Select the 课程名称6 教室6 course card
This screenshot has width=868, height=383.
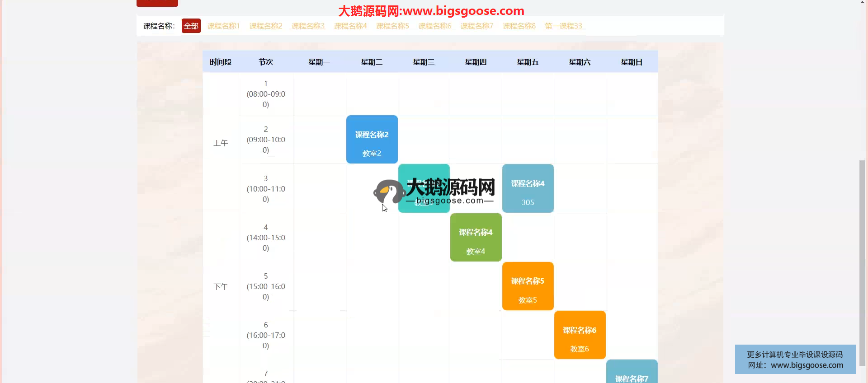coord(580,335)
